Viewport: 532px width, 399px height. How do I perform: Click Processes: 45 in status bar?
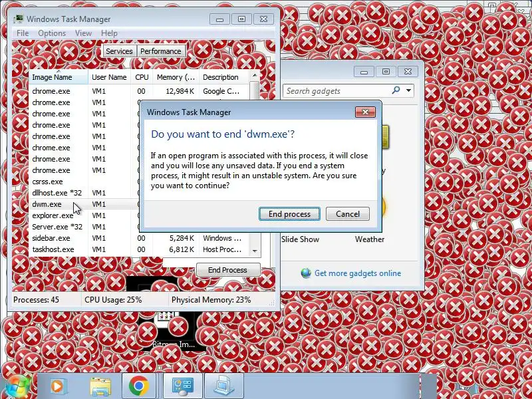click(x=36, y=300)
